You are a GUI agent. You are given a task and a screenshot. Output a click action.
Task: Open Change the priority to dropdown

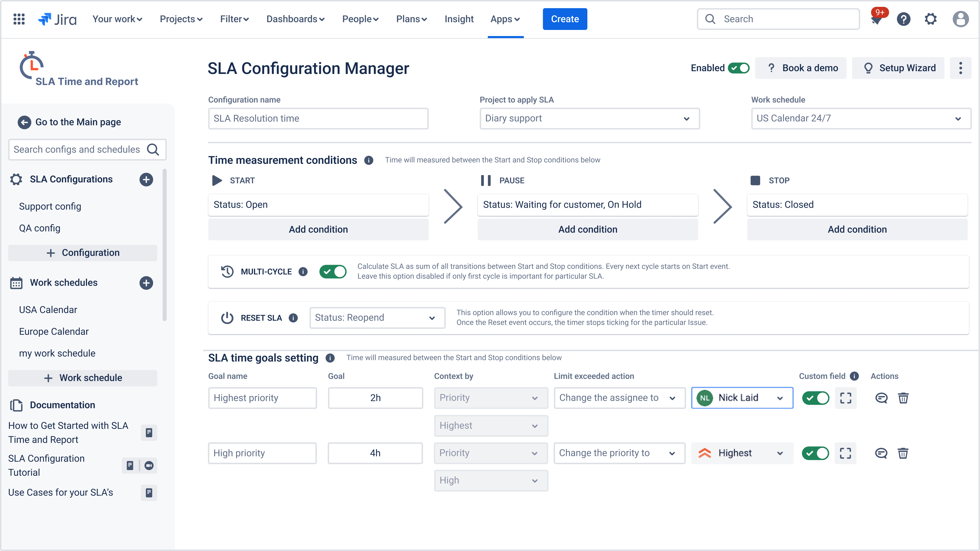click(619, 453)
